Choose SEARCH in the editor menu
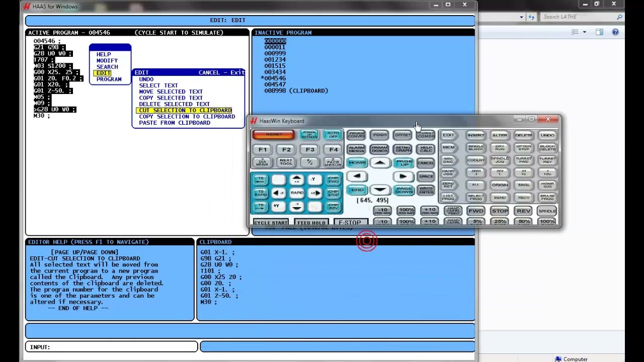The height and width of the screenshot is (362, 644). point(107,66)
